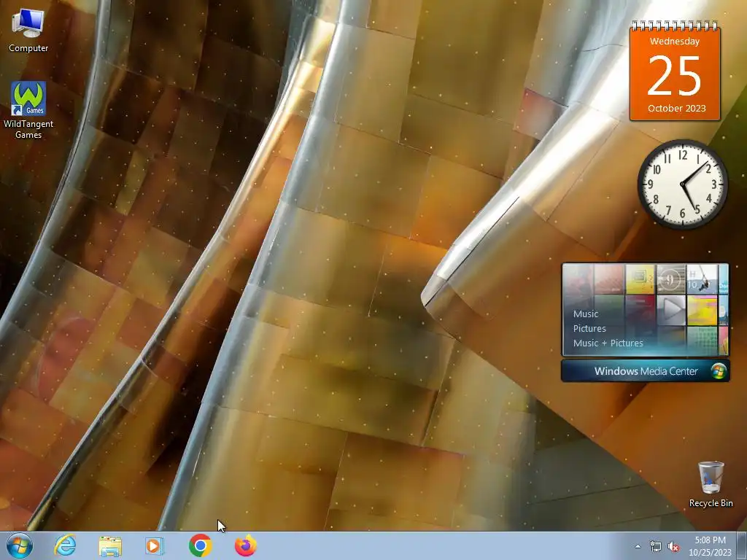Click the network status tray icon
Image resolution: width=747 pixels, height=560 pixels.
656,547
